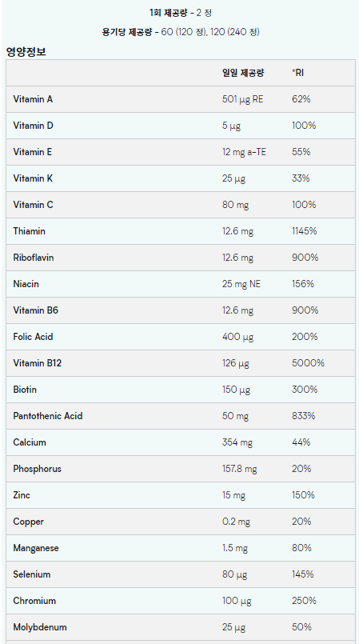Select the Pantothenic Acid row label

[48, 416]
